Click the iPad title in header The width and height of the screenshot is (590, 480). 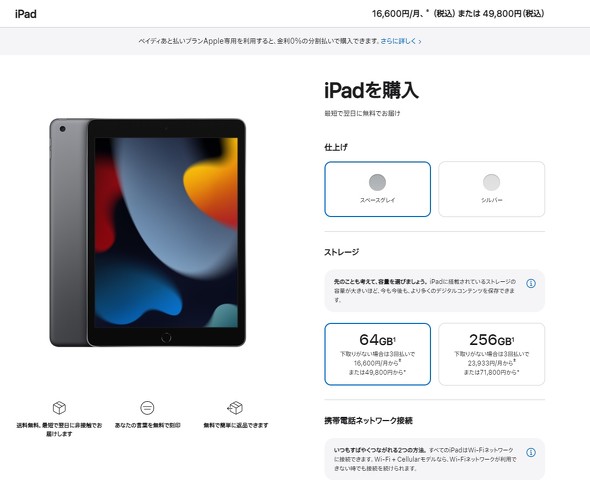click(26, 14)
